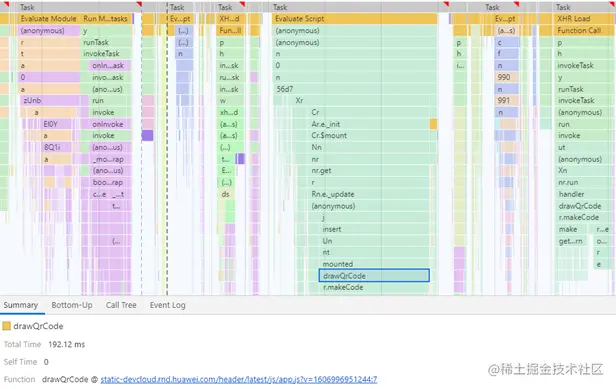Open the Bottom-Up tab
The width and height of the screenshot is (616, 389).
(72, 305)
